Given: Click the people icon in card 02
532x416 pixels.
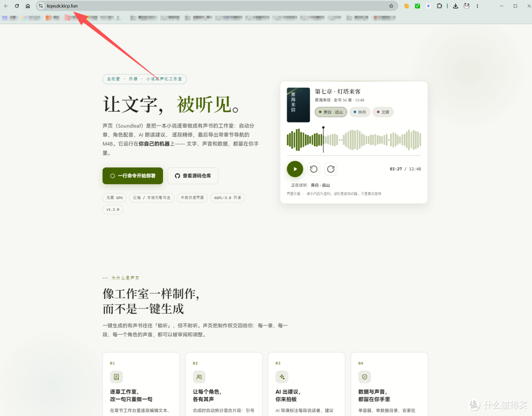Looking at the screenshot, I should click(x=199, y=377).
